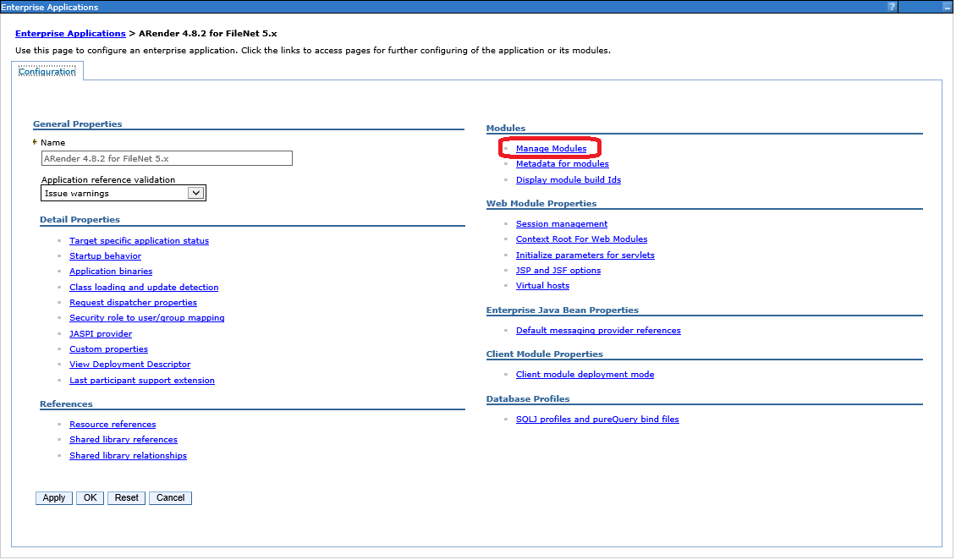The height and width of the screenshot is (560, 956).
Task: Click the Enterprise Applications breadcrumb link
Action: [x=70, y=33]
